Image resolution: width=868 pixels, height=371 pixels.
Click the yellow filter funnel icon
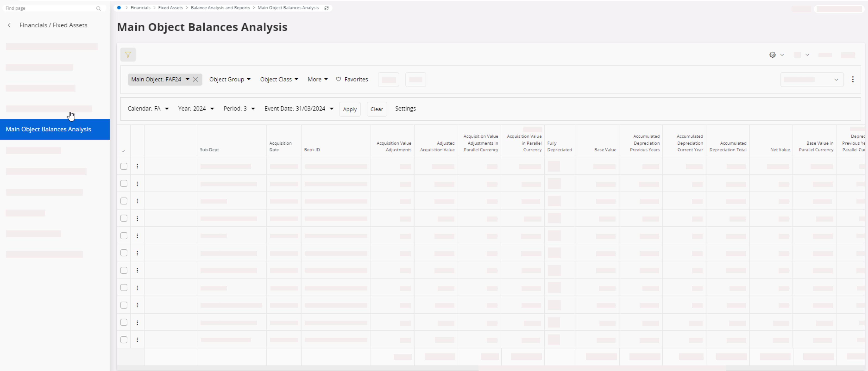pyautogui.click(x=128, y=55)
